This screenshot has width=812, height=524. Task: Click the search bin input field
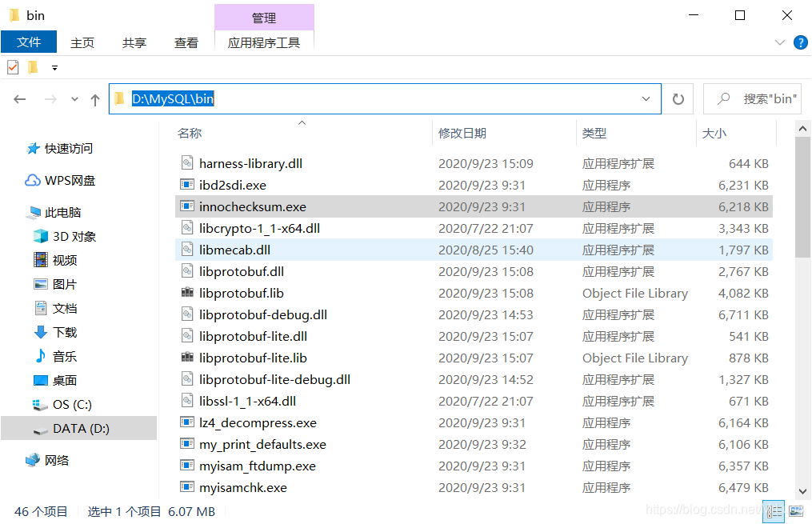pos(753,99)
